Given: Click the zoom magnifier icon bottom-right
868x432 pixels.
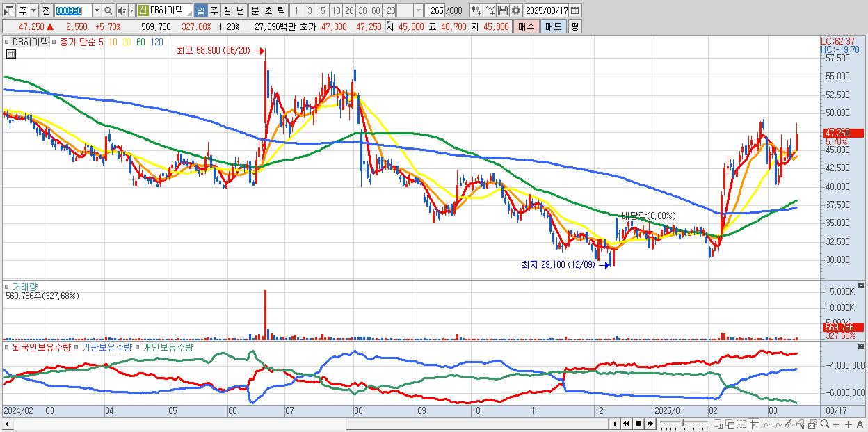Looking at the screenshot, I should tap(824, 424).
